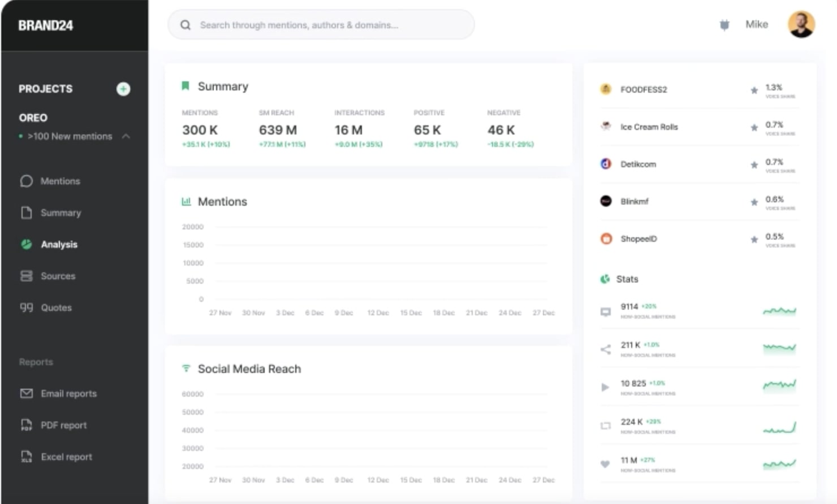
Task: Click the Mike username
Action: pyautogui.click(x=757, y=24)
